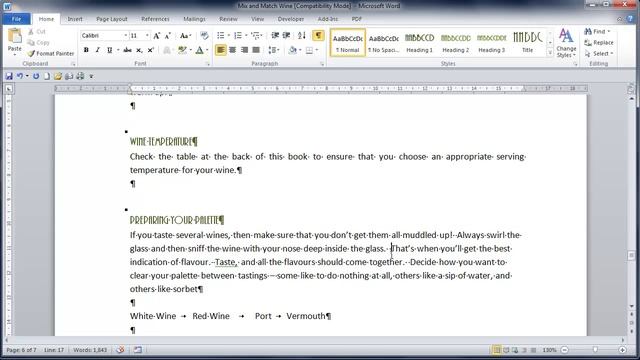The width and height of the screenshot is (640, 360).
Task: Open the font name Calibri dropdown
Action: (126, 36)
